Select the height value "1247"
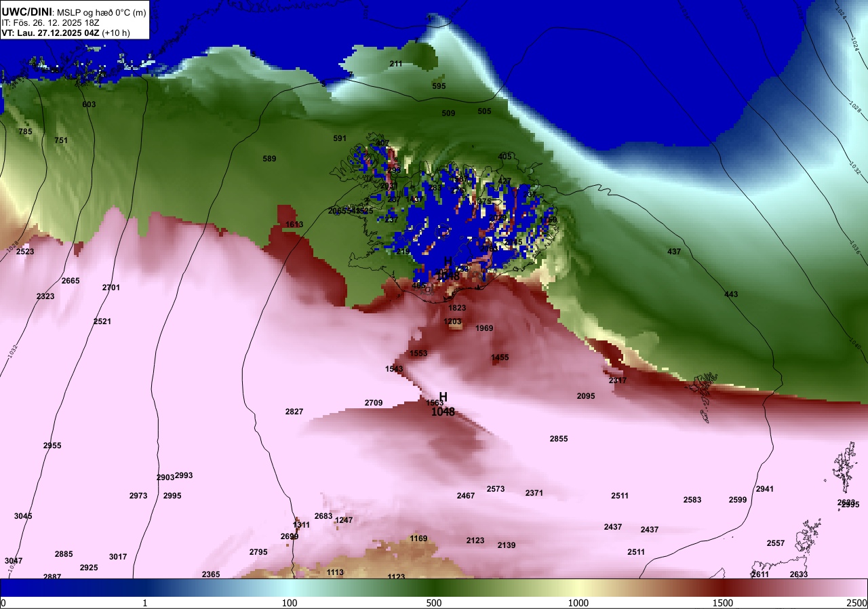Screen dimensions: 868x609 pos(344,520)
